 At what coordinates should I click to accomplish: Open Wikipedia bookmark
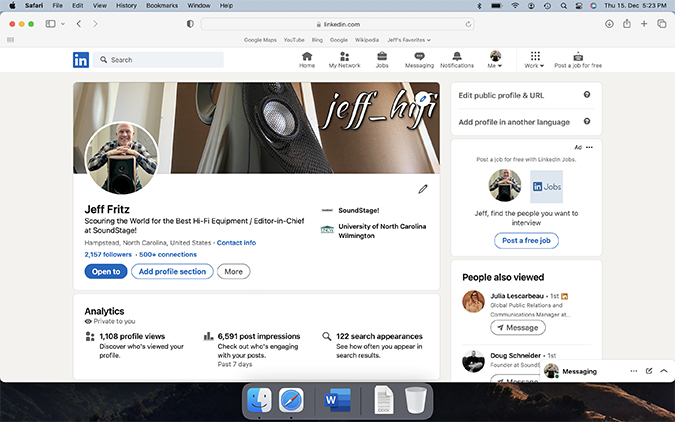pyautogui.click(x=367, y=40)
